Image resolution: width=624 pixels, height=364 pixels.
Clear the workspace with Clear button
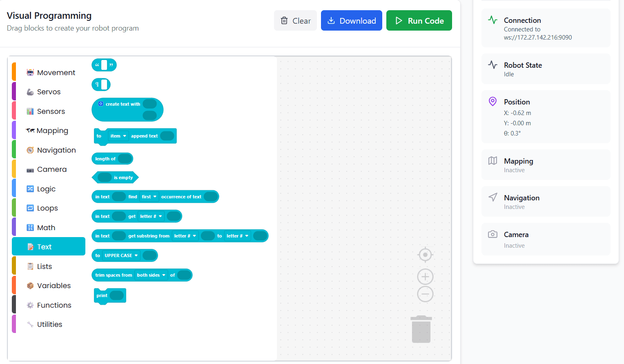pyautogui.click(x=295, y=21)
